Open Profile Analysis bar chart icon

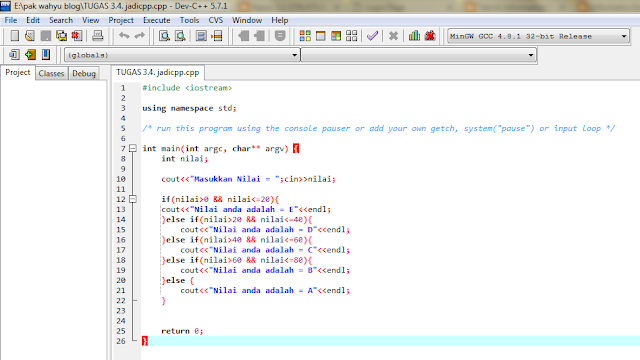tap(414, 36)
